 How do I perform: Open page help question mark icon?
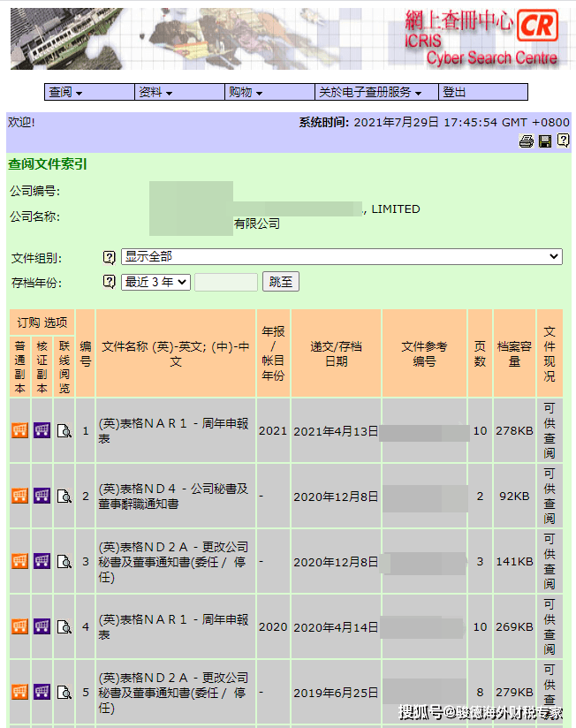[563, 141]
